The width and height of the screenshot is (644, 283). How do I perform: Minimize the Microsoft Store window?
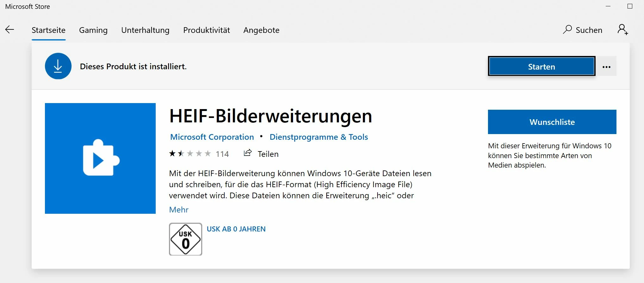(x=608, y=6)
